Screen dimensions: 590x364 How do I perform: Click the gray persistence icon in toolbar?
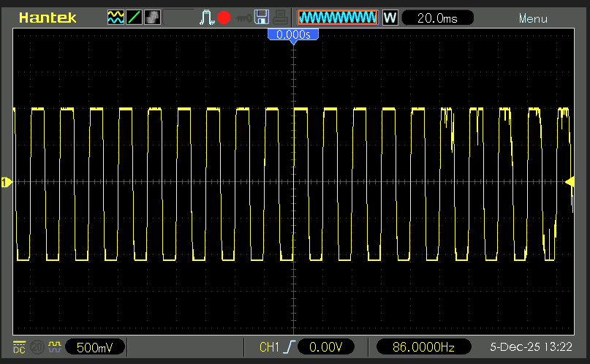(152, 18)
